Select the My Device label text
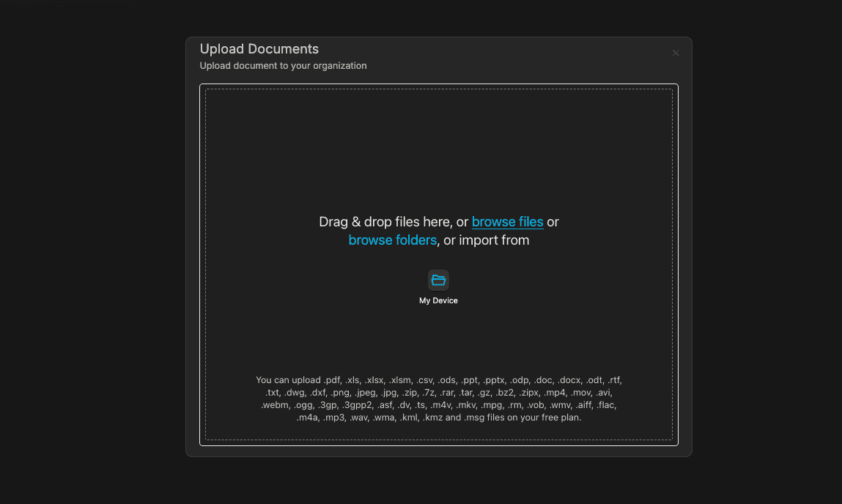This screenshot has width=842, height=504. tap(438, 300)
